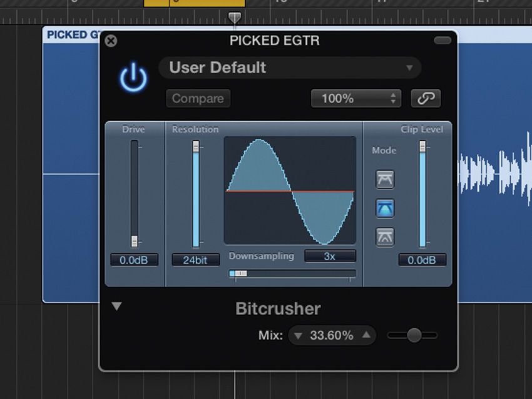
Task: Select the Clipped mode icon under Mode
Action: coord(385,208)
